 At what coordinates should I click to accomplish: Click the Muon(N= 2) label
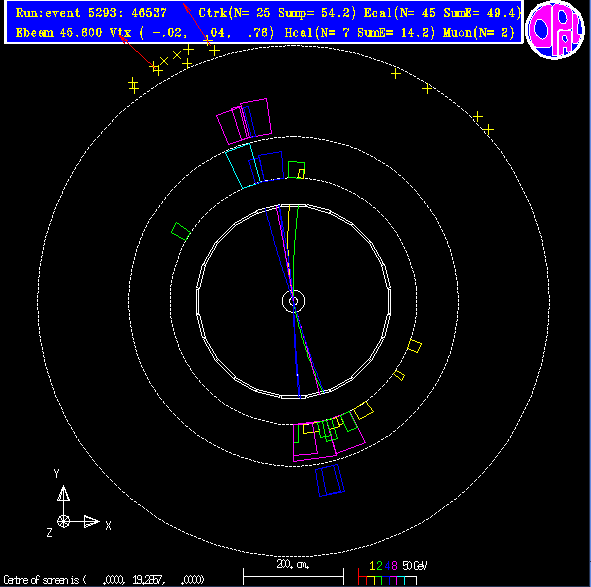479,33
